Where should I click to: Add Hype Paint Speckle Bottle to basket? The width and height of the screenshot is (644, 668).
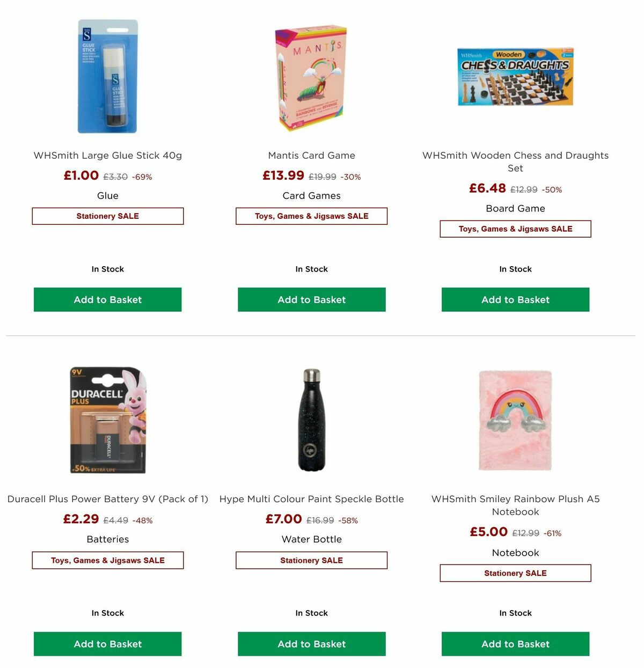(x=311, y=644)
